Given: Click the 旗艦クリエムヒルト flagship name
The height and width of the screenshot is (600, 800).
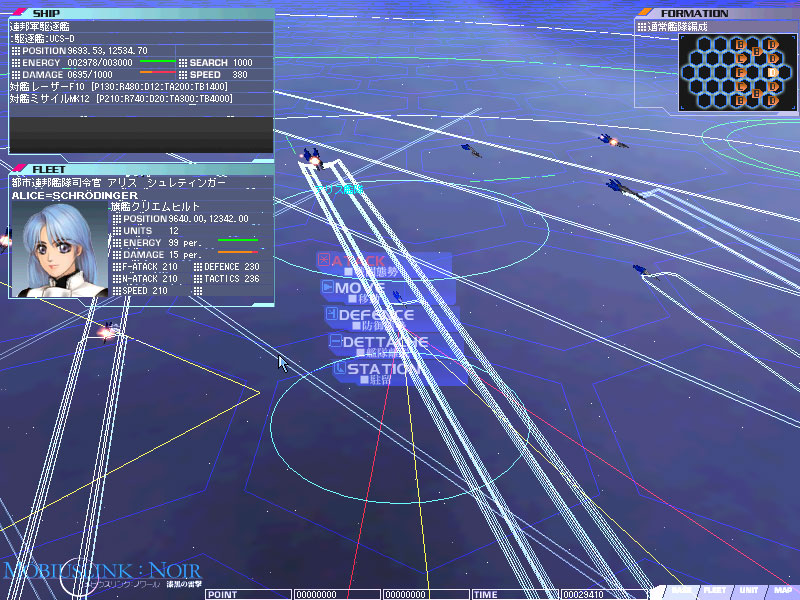Looking at the screenshot, I should click(x=155, y=206).
